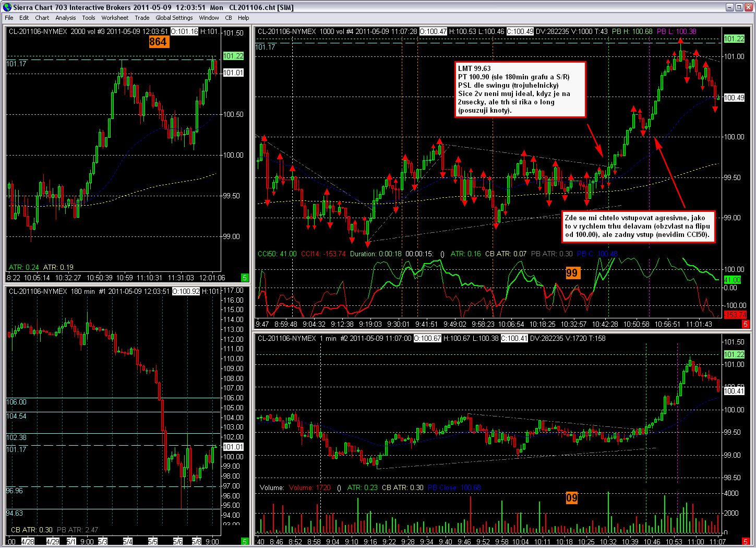756x548 pixels.
Task: Click the 101.01 price tag on the 180 min chart
Action: tap(233, 447)
